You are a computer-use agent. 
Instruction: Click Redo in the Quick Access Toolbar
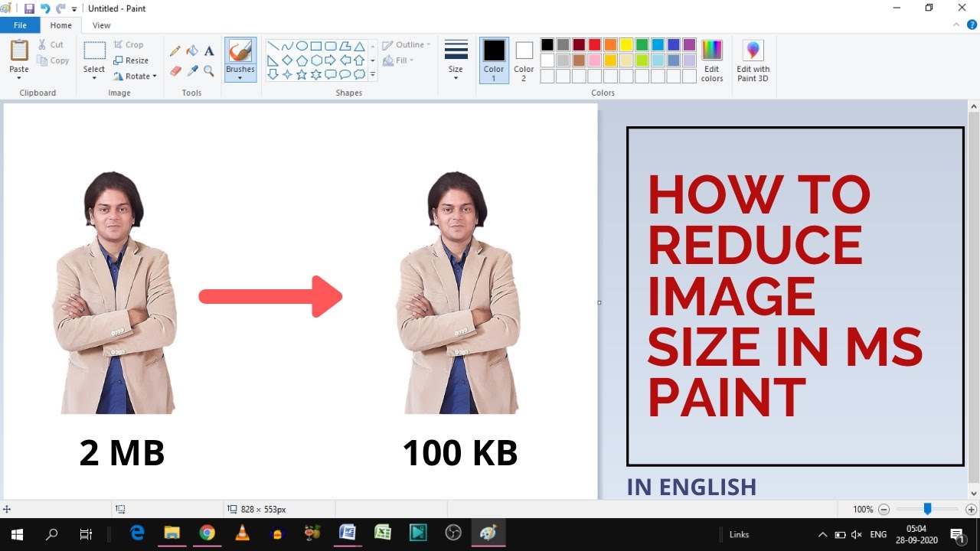(x=60, y=8)
